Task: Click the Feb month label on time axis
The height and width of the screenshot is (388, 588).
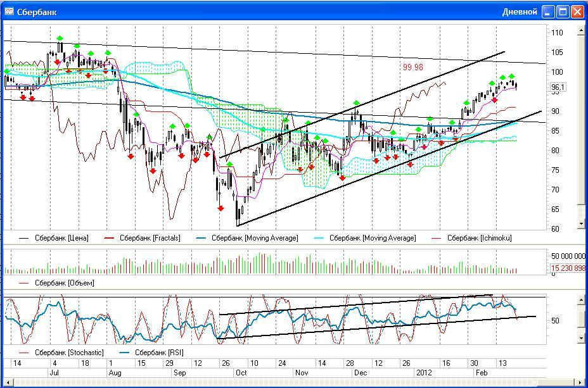Action: point(482,373)
